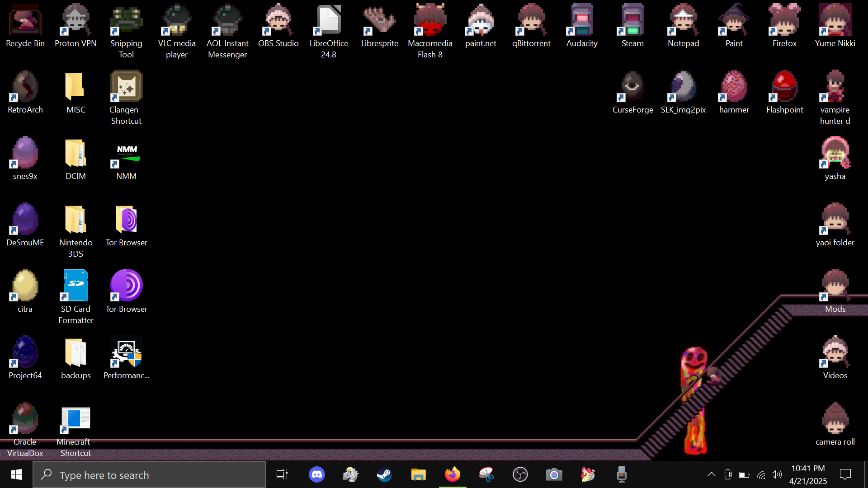Click the Libresprite desktop icon
The height and width of the screenshot is (488, 868).
pos(379,21)
